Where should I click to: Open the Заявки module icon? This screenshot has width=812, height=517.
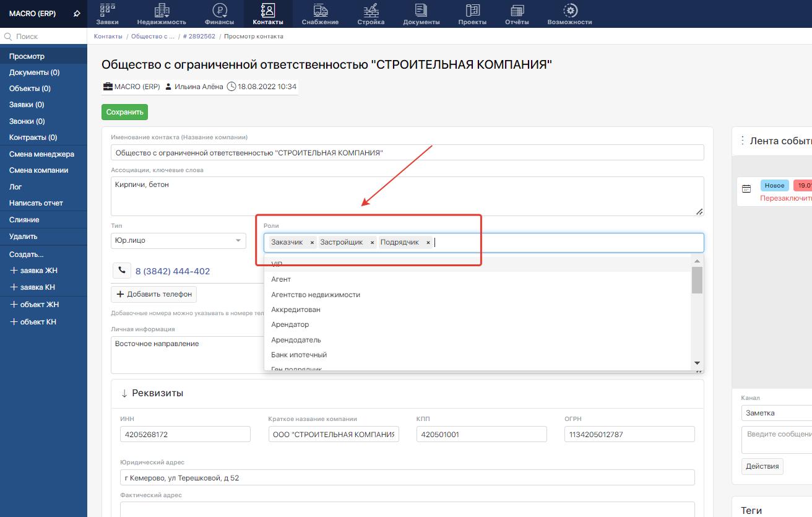(107, 10)
